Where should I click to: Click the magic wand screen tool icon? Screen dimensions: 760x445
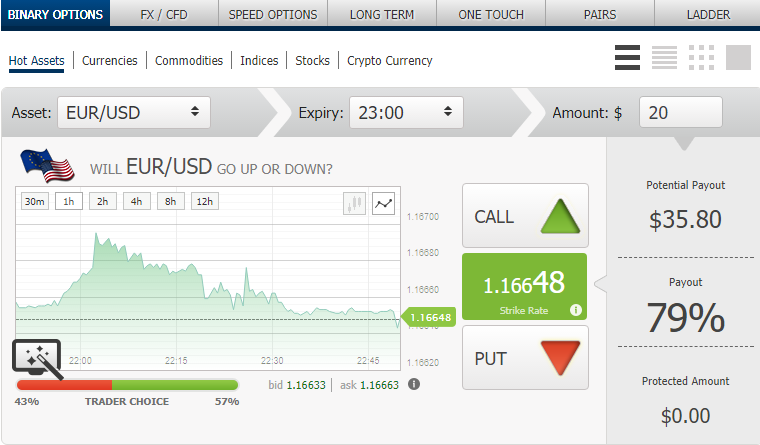[x=37, y=360]
